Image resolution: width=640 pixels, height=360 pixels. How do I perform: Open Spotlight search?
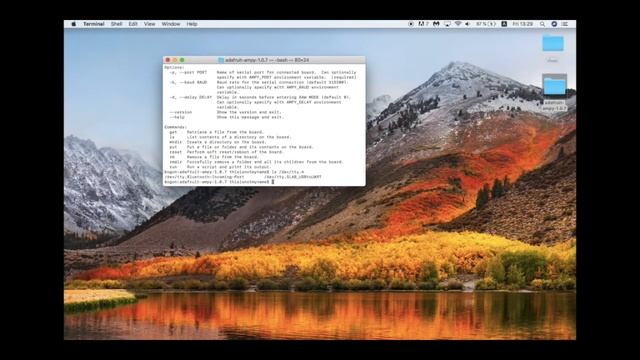coord(542,24)
